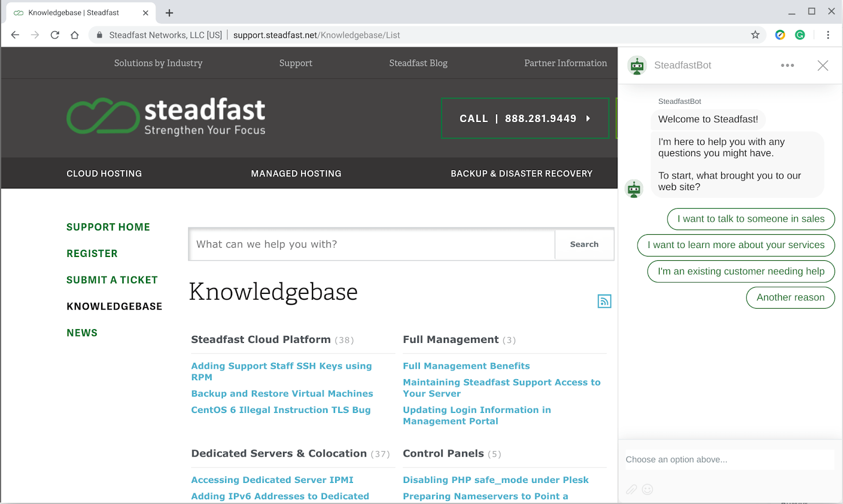Click the browser home icon
This screenshot has width=843, height=504.
click(75, 35)
